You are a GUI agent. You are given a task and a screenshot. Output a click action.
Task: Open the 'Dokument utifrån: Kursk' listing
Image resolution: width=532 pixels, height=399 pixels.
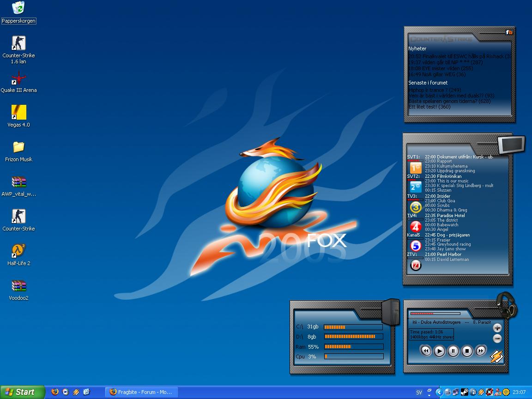point(459,157)
